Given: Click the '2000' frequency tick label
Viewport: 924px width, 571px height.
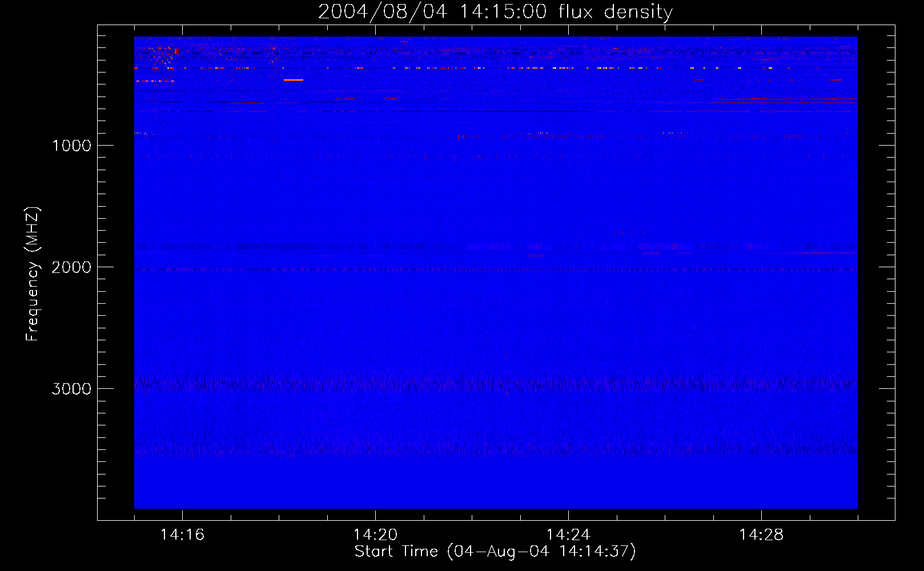Looking at the screenshot, I should pyautogui.click(x=71, y=267).
